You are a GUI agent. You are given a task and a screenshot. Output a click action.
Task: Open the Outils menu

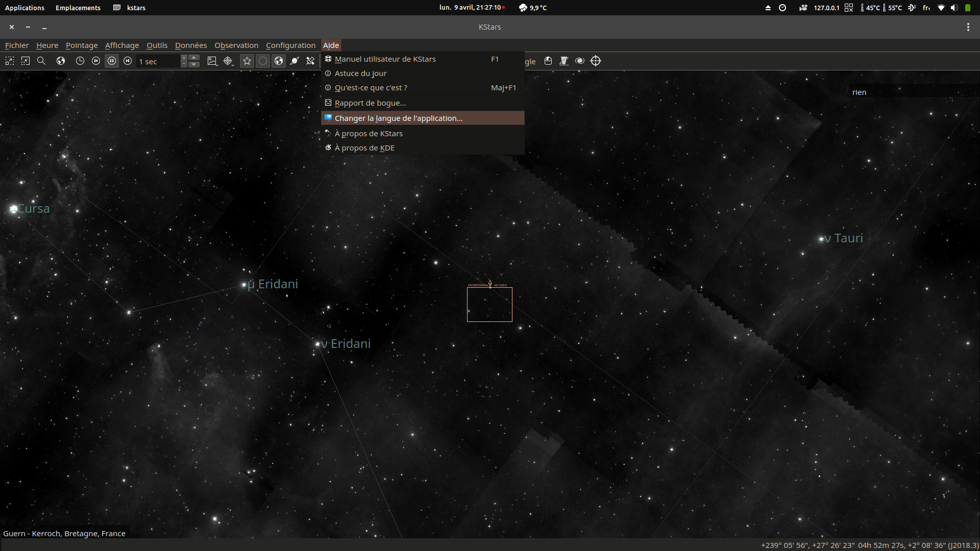coord(157,45)
